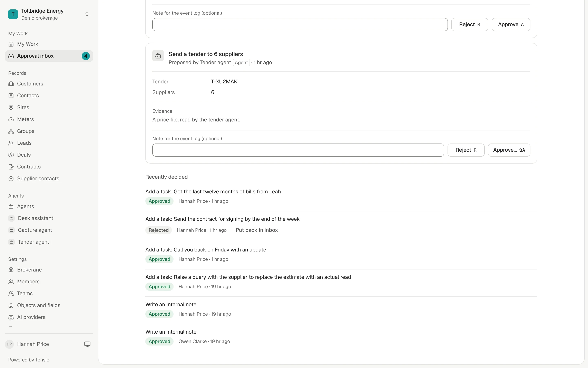Click the tender card robot icon
Image resolution: width=588 pixels, height=368 pixels.
pyautogui.click(x=158, y=56)
